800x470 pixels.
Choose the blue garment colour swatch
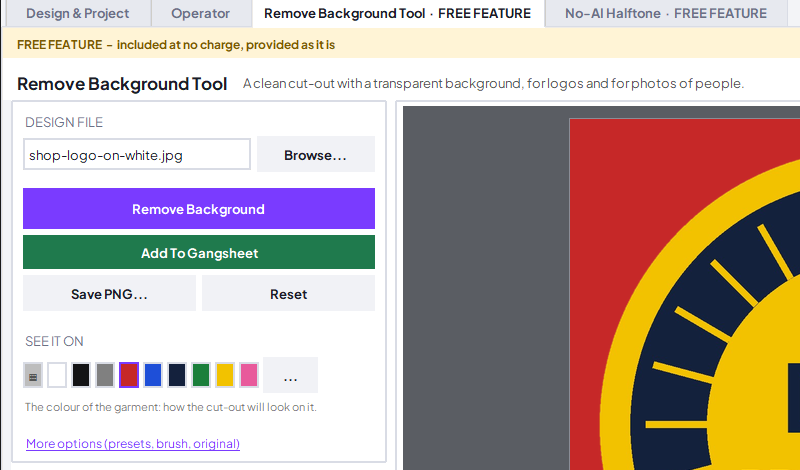(x=153, y=376)
